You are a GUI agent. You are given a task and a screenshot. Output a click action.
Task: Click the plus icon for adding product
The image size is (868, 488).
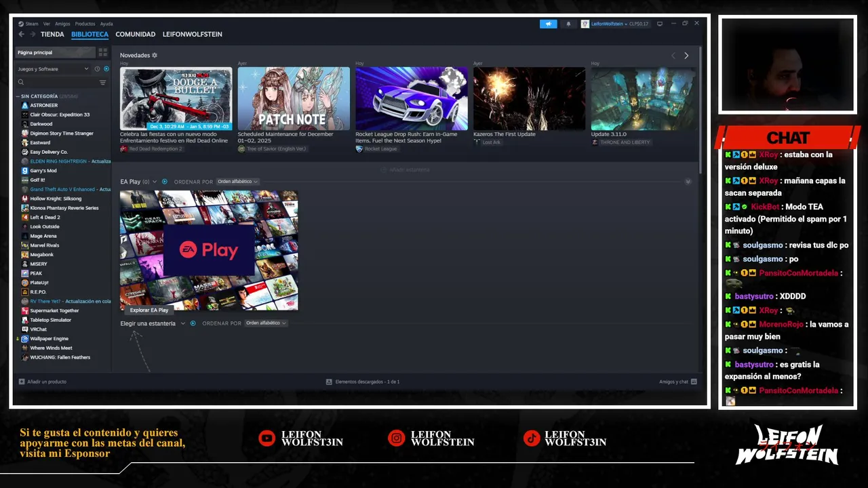pos(22,382)
